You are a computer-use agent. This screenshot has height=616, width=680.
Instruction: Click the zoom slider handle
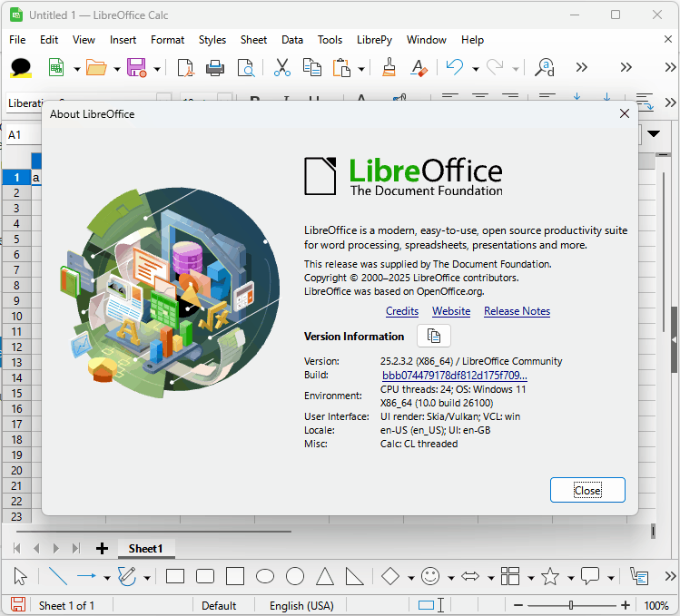(571, 605)
